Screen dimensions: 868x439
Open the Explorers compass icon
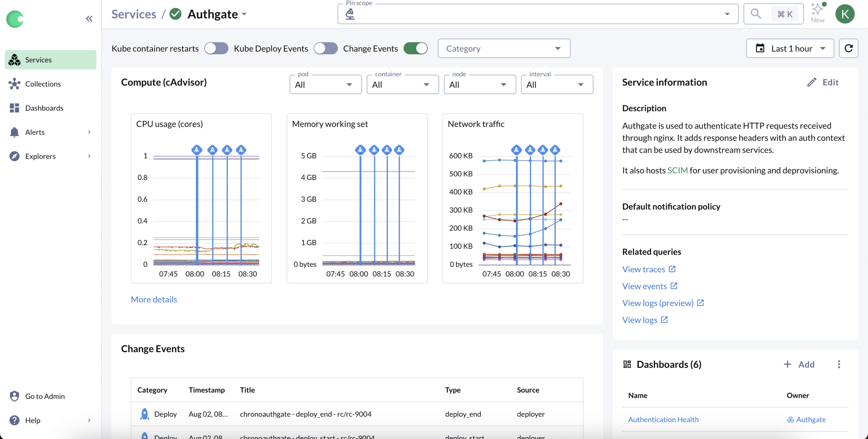click(15, 156)
